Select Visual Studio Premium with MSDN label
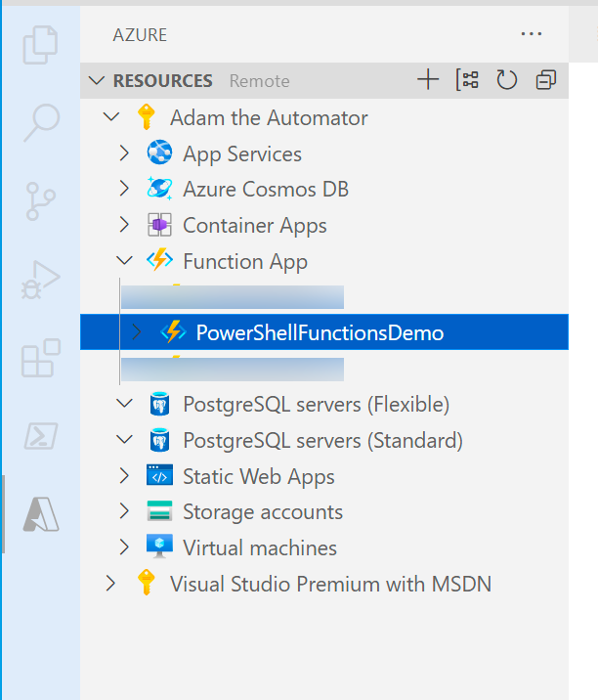Screen dimensions: 598x700 pyautogui.click(x=330, y=584)
